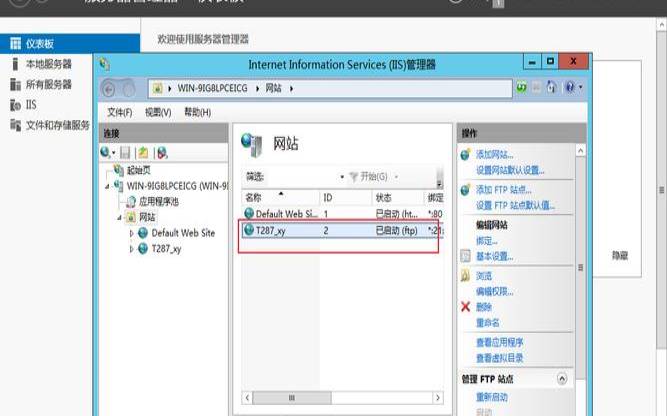
Task: Click the filter (筛选) input field
Action: [x=301, y=177]
